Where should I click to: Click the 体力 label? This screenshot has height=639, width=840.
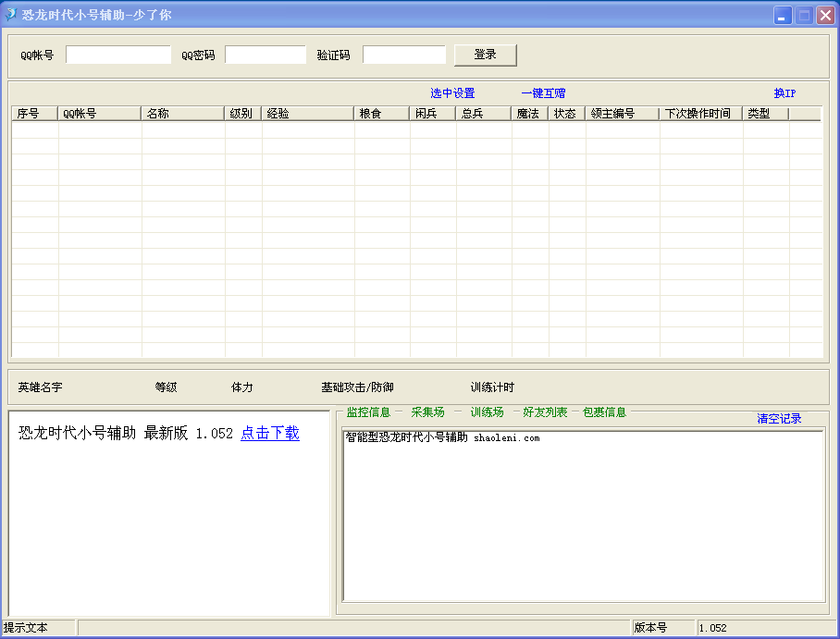242,387
